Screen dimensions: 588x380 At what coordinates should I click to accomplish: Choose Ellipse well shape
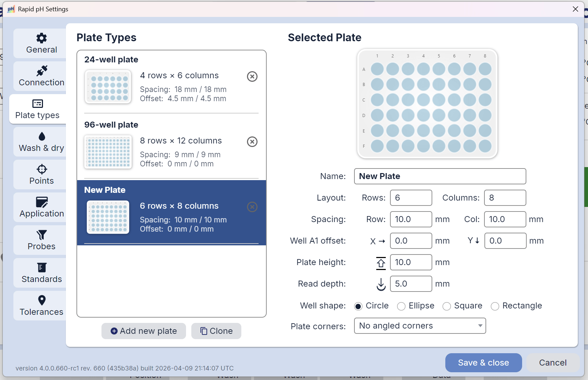pyautogui.click(x=401, y=306)
